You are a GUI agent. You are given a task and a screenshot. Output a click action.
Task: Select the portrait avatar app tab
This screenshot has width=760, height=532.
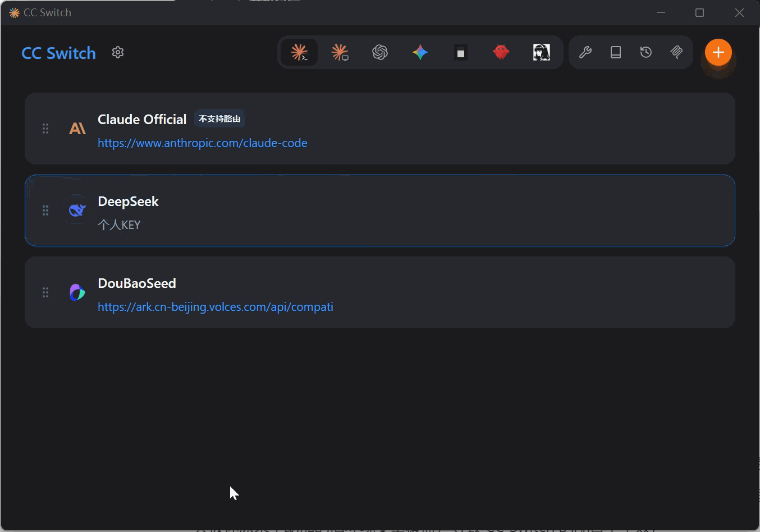tap(542, 53)
